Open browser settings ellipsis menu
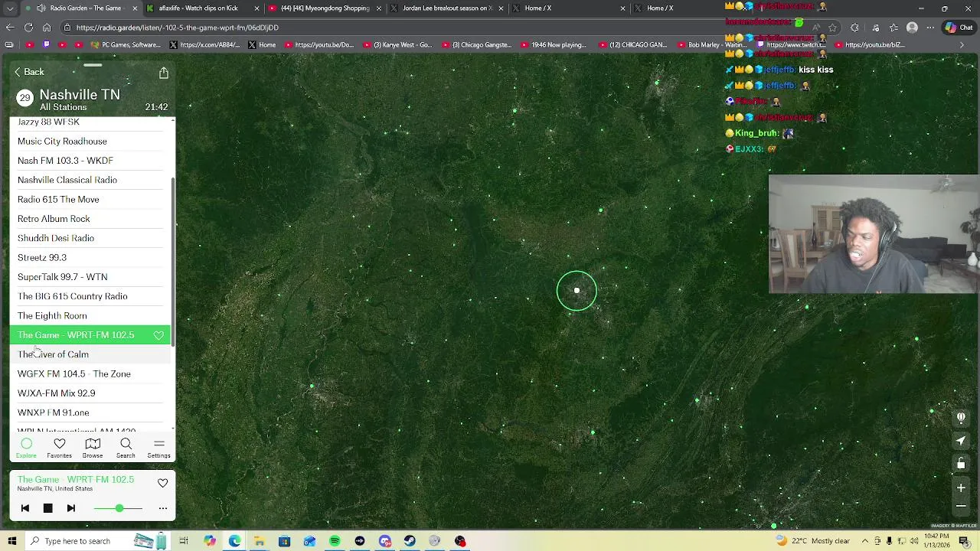This screenshot has width=980, height=551. (x=930, y=28)
